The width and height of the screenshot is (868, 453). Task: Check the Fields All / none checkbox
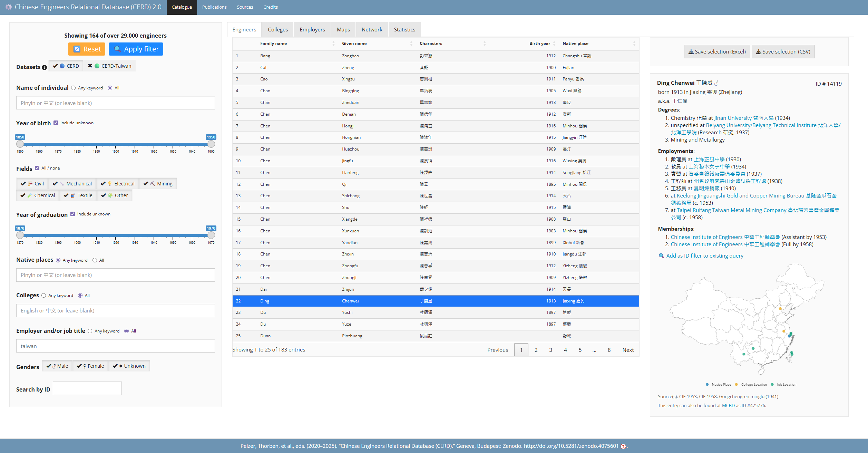(37, 168)
